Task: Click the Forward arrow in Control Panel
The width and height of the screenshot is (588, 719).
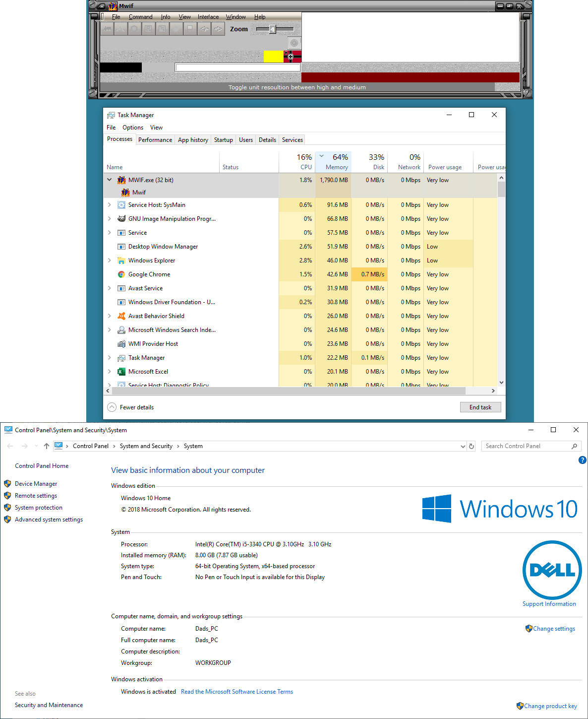Action: (x=25, y=446)
